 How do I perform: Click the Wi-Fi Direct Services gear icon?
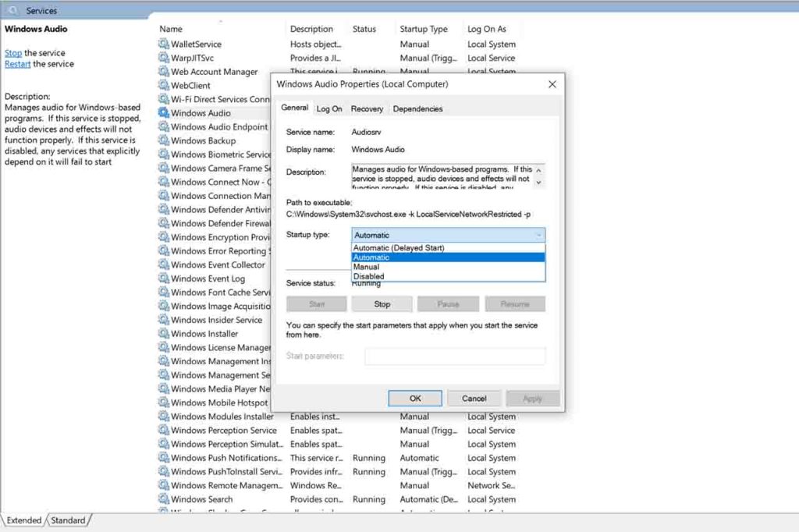pos(164,99)
